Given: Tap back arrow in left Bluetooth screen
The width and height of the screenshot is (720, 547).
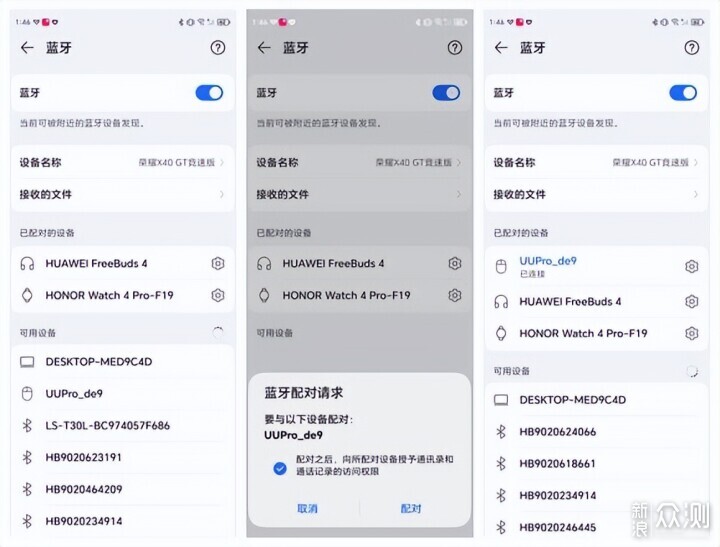Looking at the screenshot, I should coord(27,48).
